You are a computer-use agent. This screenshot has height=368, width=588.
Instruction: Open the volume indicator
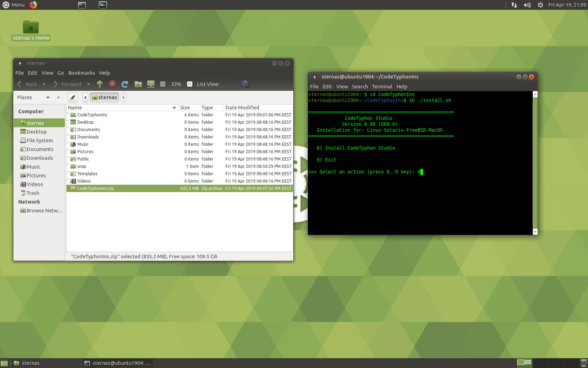527,5
